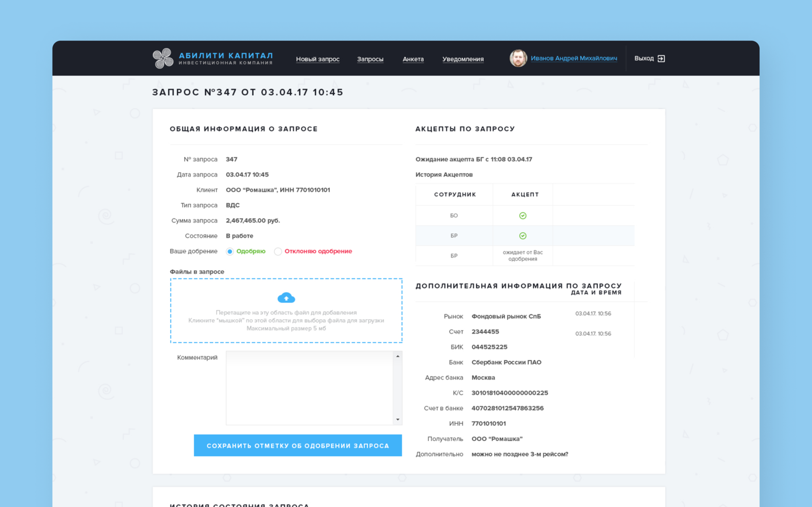Go to Уведомления page
The image size is (812, 507).
coord(463,59)
